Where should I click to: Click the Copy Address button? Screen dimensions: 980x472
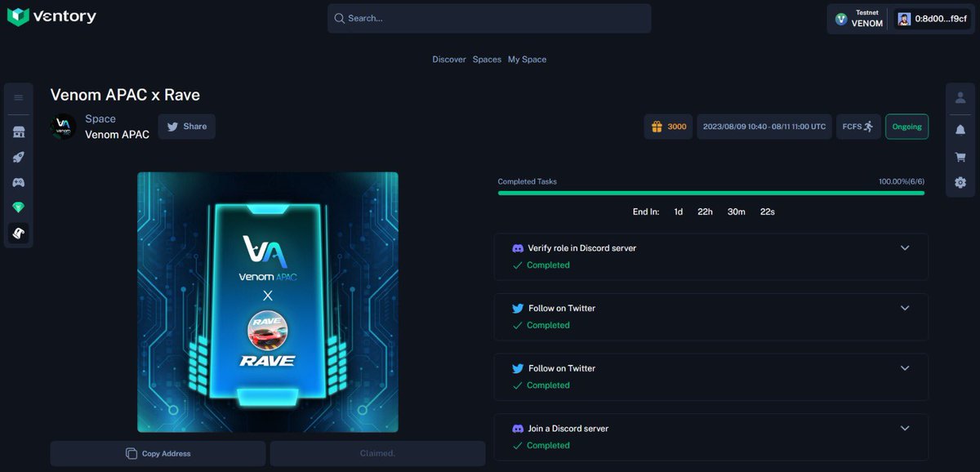click(x=158, y=453)
